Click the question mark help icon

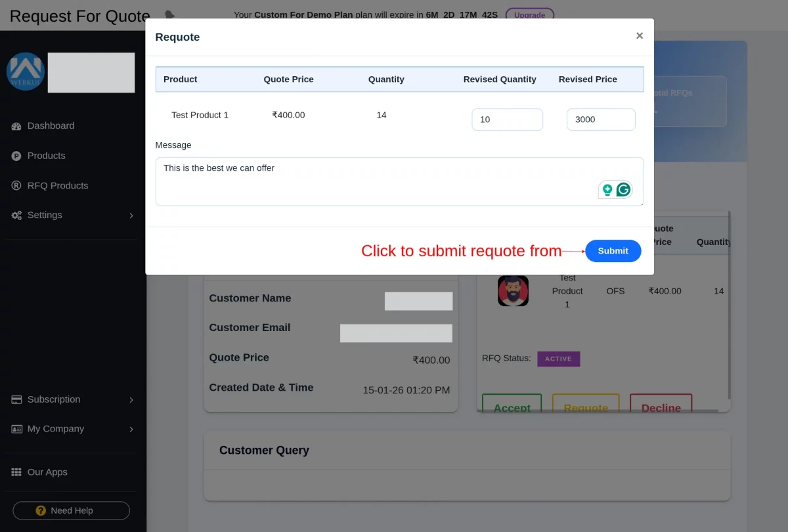point(41,510)
